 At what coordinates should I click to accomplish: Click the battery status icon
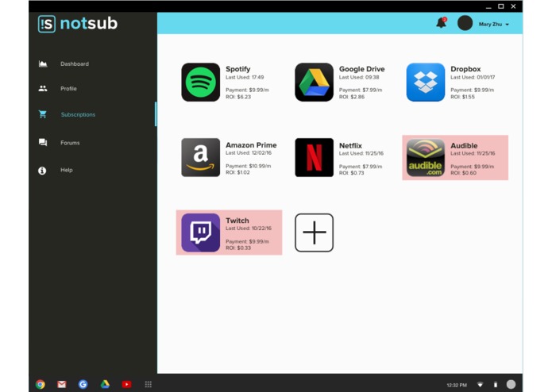point(496,385)
